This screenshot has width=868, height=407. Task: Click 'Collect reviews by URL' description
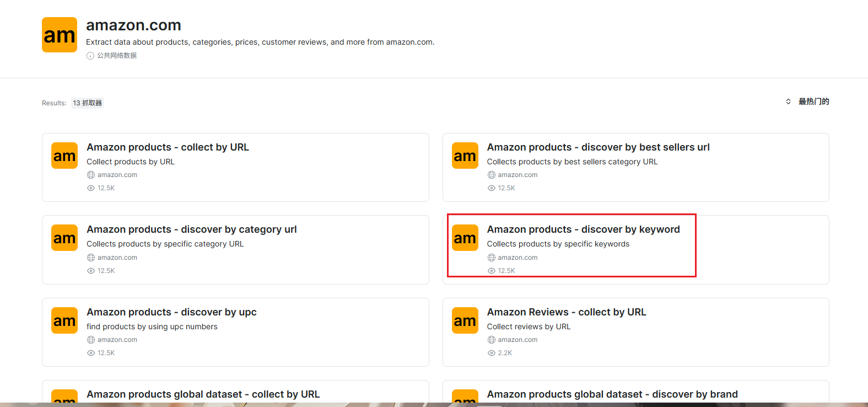[x=529, y=326]
